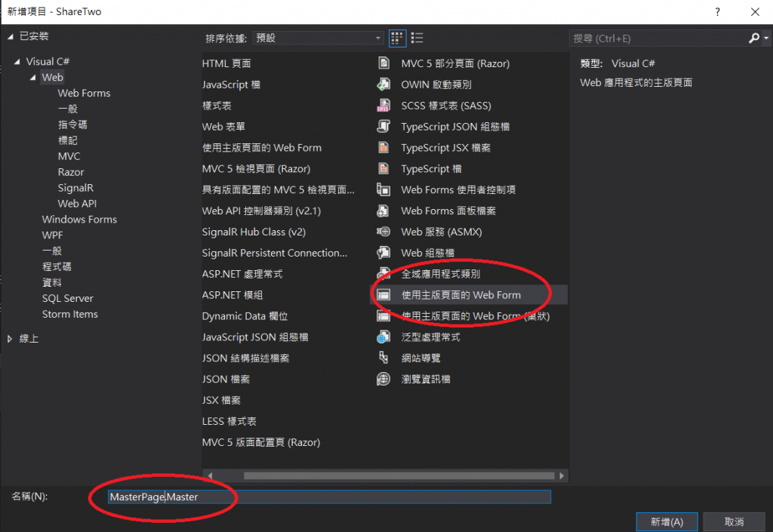Select the 泛型處理常式 icon
The width and height of the screenshot is (773, 532).
pos(383,337)
